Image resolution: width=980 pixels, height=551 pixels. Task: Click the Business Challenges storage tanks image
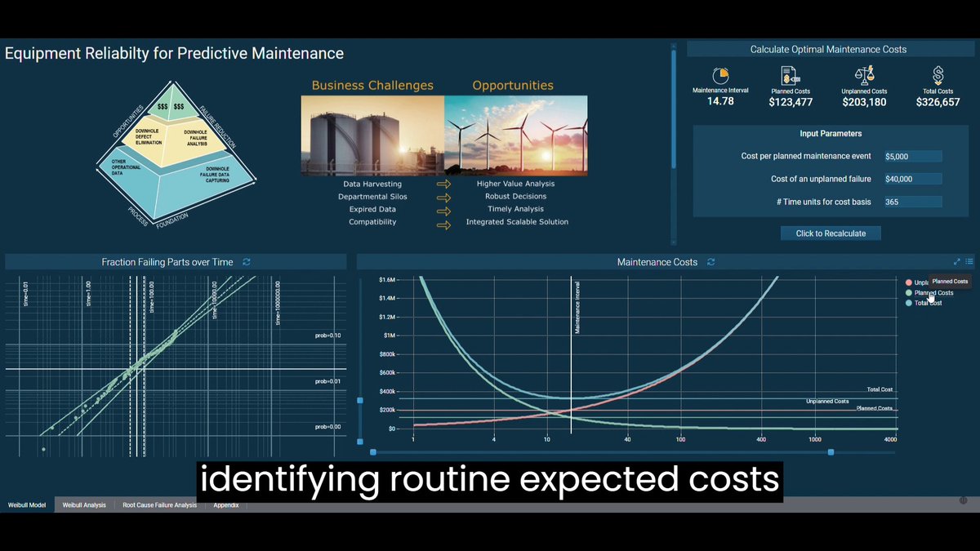(x=372, y=136)
